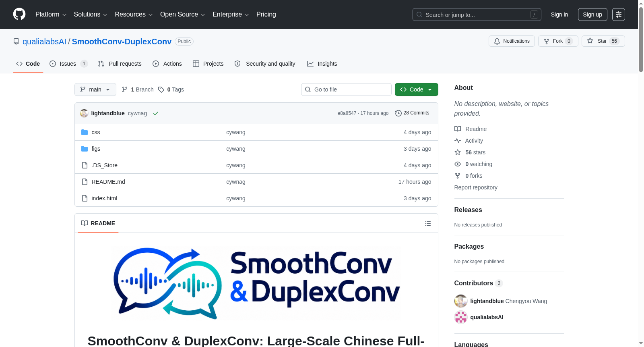Viewport: 644px width, 347px height.
Task: Click Report repository link
Action: pyautogui.click(x=476, y=187)
